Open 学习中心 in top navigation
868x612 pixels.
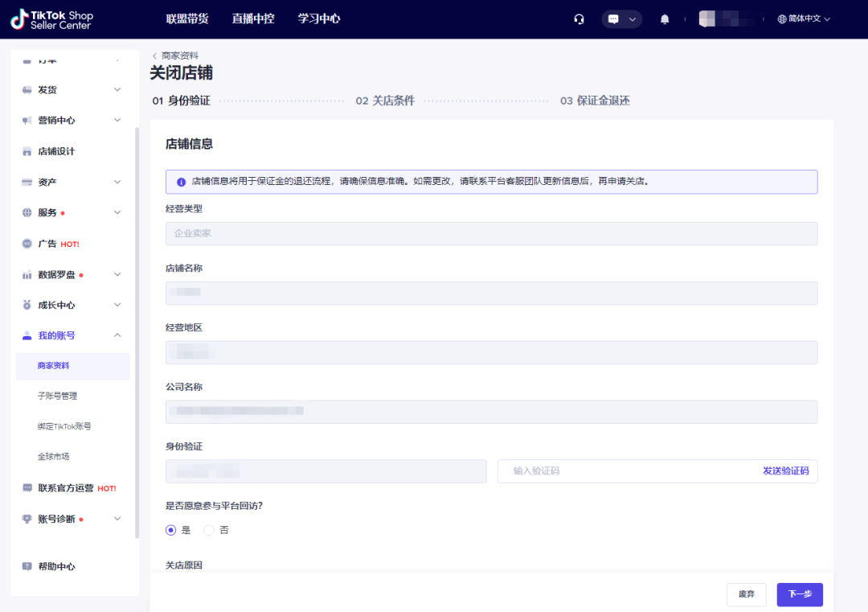(x=319, y=18)
